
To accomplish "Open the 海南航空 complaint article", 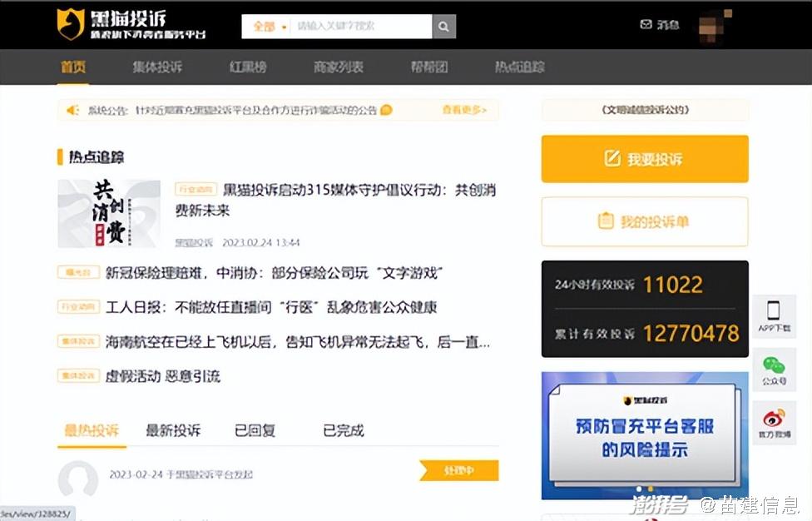I will (298, 342).
